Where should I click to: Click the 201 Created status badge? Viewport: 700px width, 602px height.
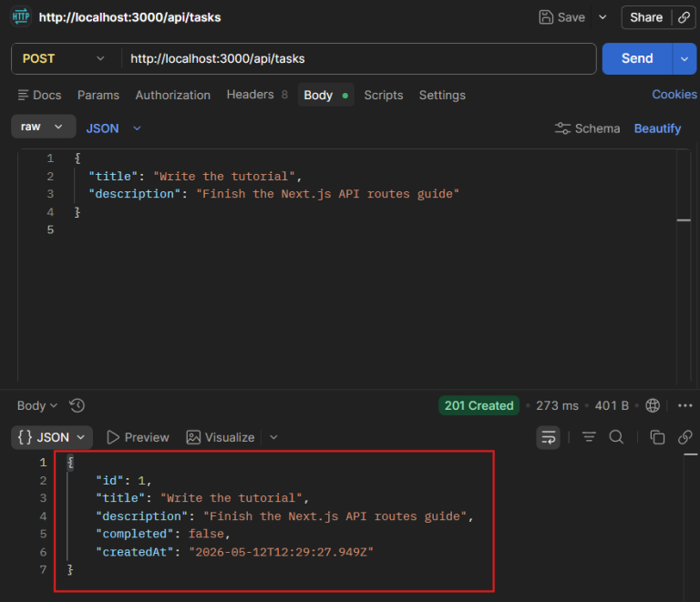[x=479, y=405]
